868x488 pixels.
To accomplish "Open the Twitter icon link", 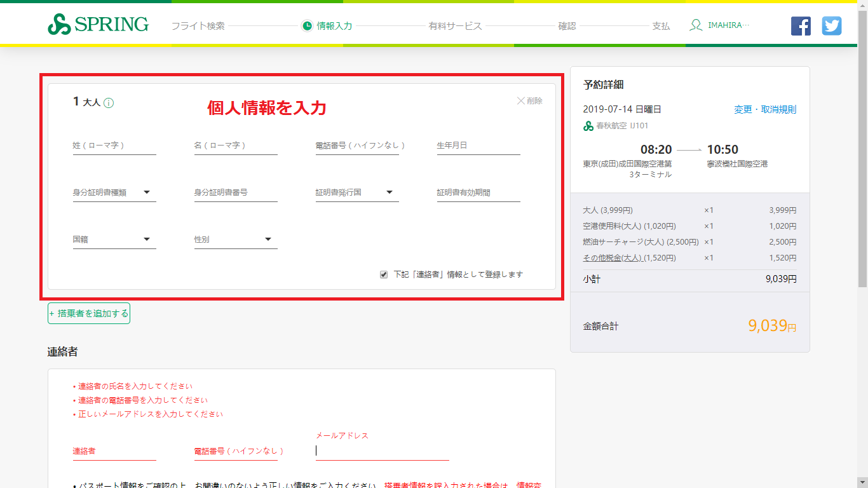I will (831, 26).
